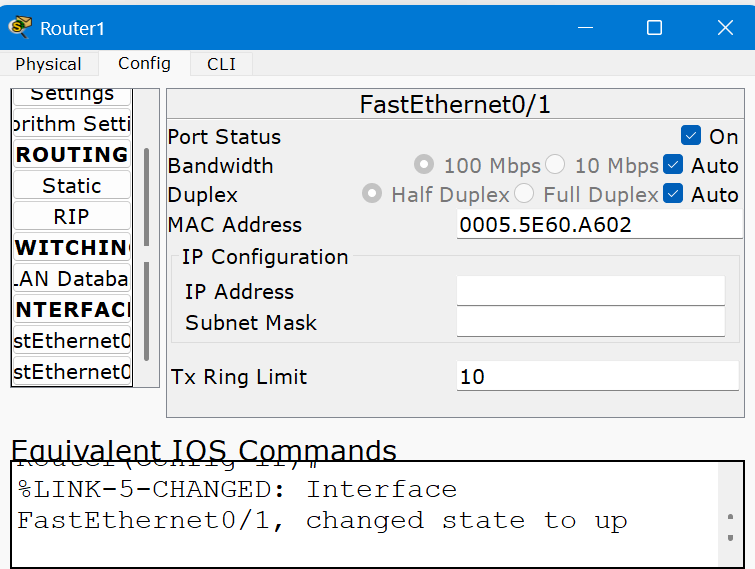Open the VLAN Database section
This screenshot has height=569, width=755.
[71, 279]
